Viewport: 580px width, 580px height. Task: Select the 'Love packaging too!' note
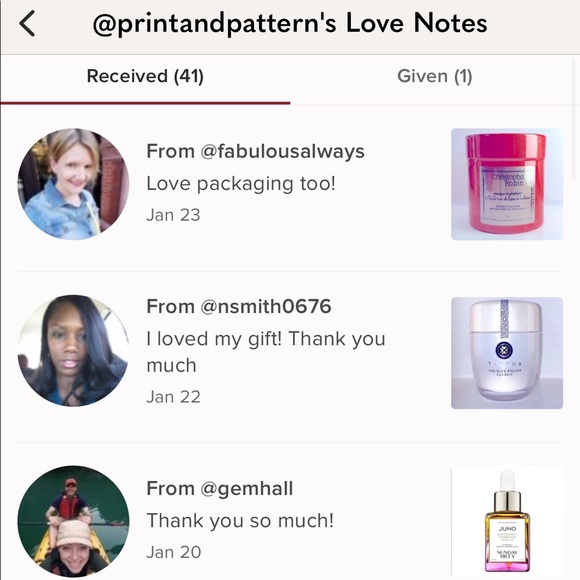pyautogui.click(x=241, y=183)
